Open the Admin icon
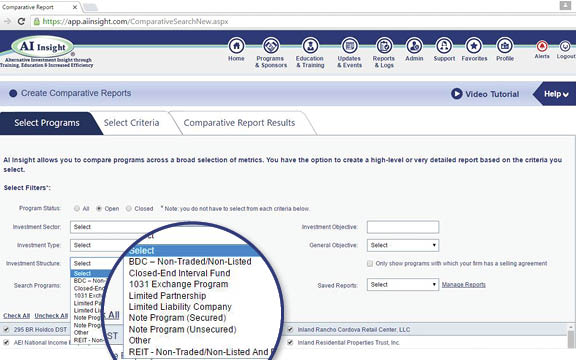576x360 pixels. coord(414,46)
